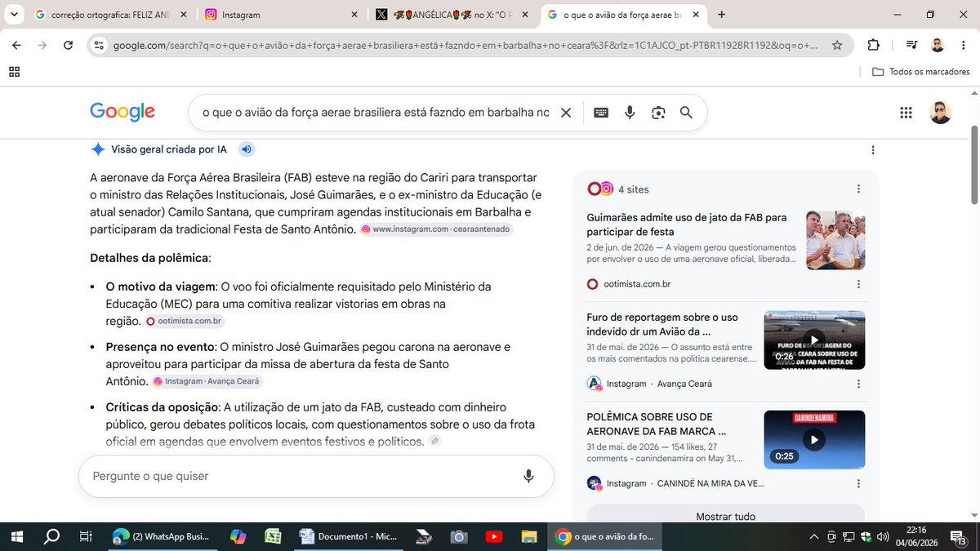The width and height of the screenshot is (980, 551).
Task: Clear the Google search box text
Action: [x=565, y=113]
